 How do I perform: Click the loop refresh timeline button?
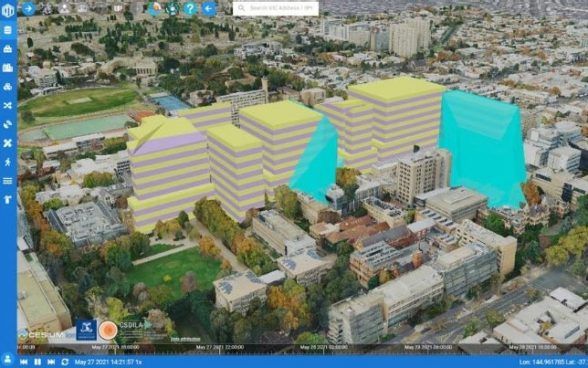tap(65, 362)
